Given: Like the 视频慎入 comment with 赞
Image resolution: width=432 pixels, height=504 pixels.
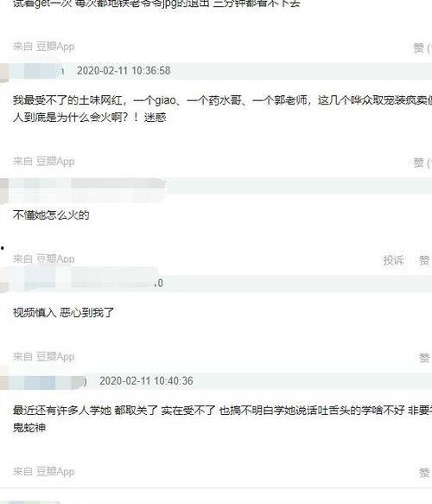Looking at the screenshot, I should 424,358.
